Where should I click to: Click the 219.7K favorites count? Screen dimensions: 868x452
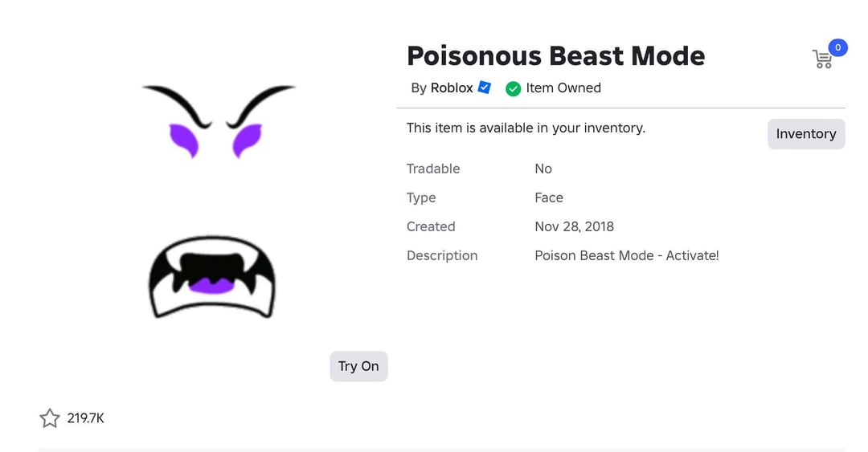(85, 418)
